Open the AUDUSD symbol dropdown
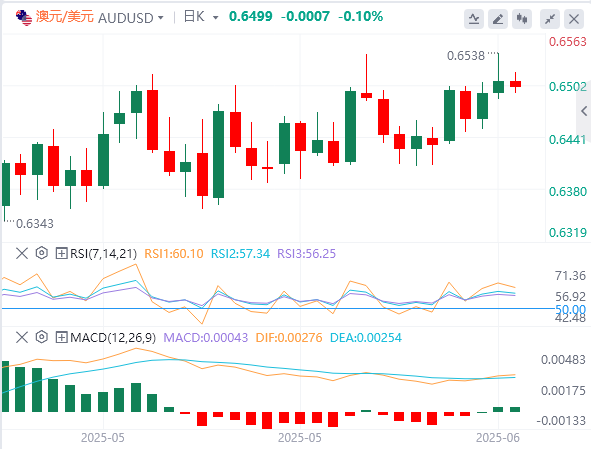The width and height of the screenshot is (591, 449). pyautogui.click(x=131, y=18)
